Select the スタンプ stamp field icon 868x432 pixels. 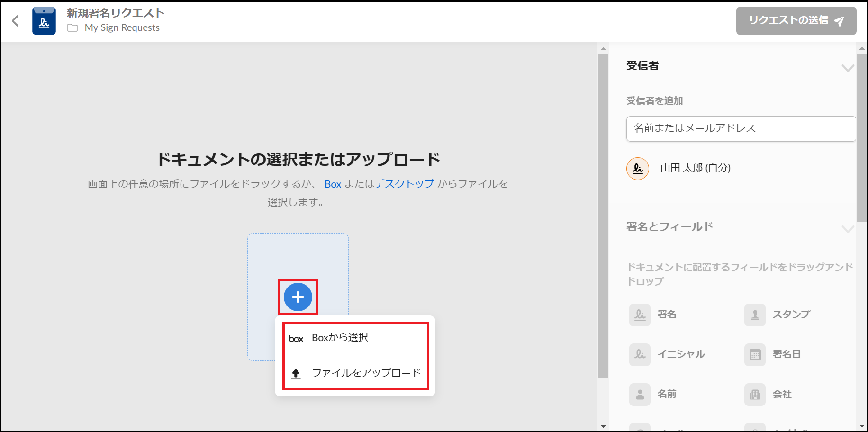point(755,315)
